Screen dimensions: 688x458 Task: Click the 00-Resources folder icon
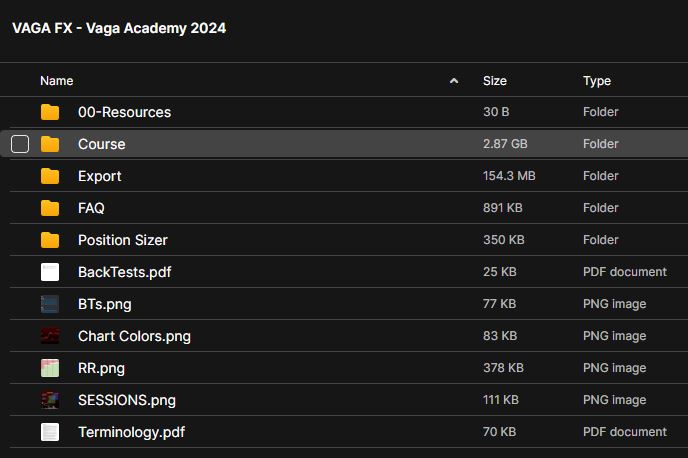pyautogui.click(x=50, y=112)
